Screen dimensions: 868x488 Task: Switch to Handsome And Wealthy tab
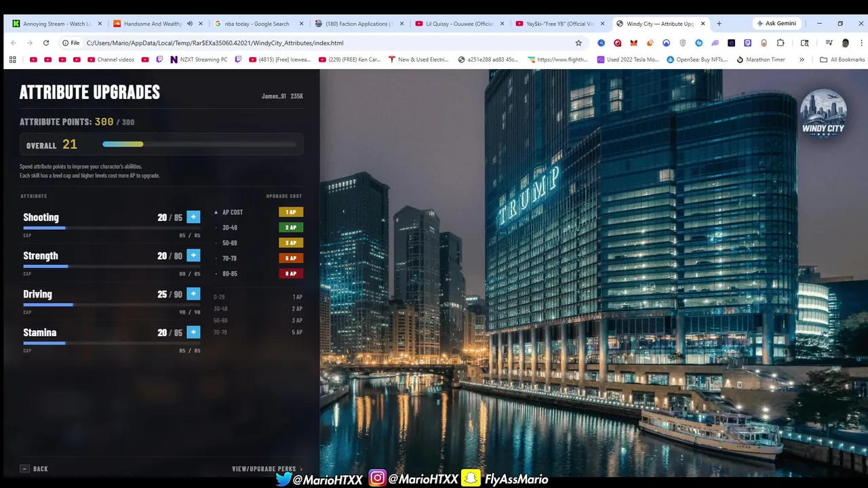click(x=153, y=24)
